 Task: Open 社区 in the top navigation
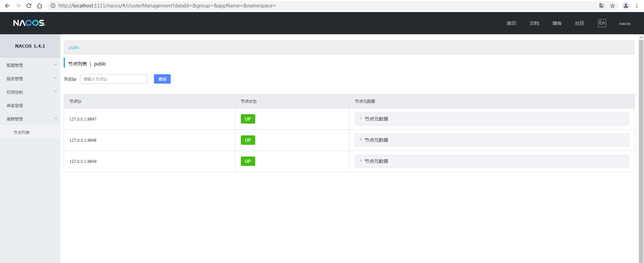point(580,23)
